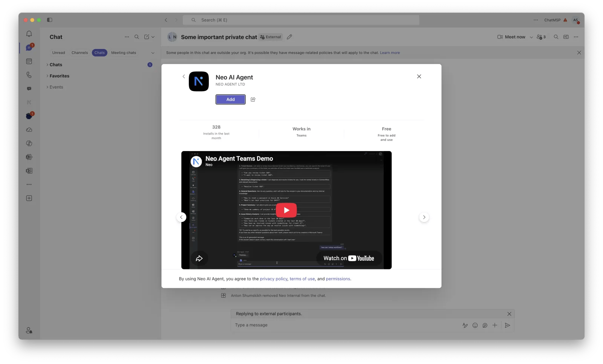Open Calendar icon in left rail
603x364 pixels.
(29, 61)
